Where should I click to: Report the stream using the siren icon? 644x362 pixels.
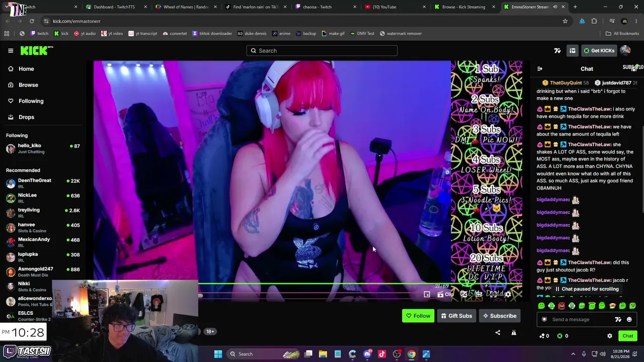(514, 332)
